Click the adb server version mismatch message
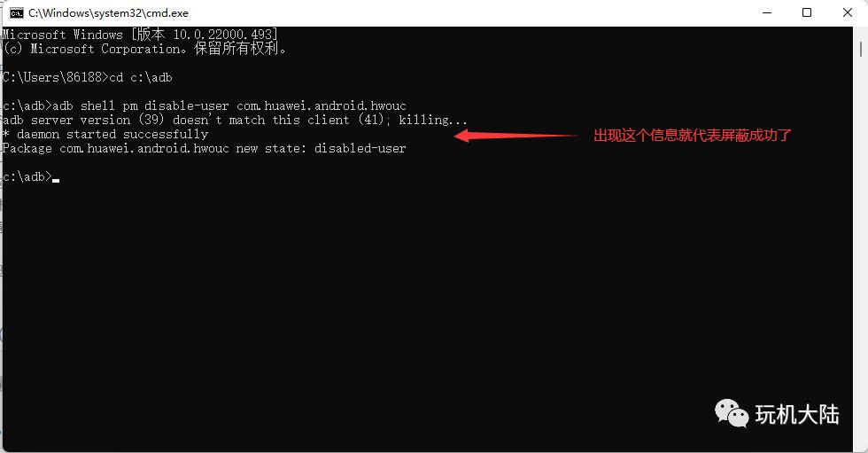Viewport: 868px width, 453px height. click(235, 120)
